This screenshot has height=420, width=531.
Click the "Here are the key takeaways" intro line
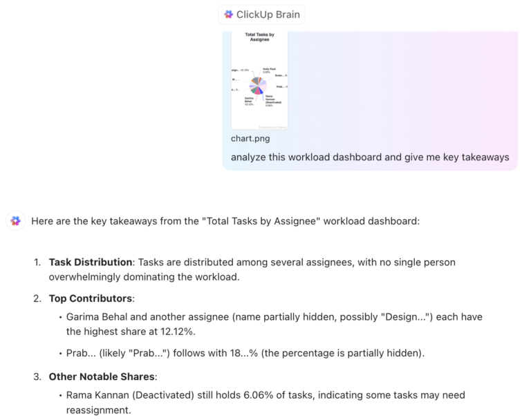click(225, 221)
